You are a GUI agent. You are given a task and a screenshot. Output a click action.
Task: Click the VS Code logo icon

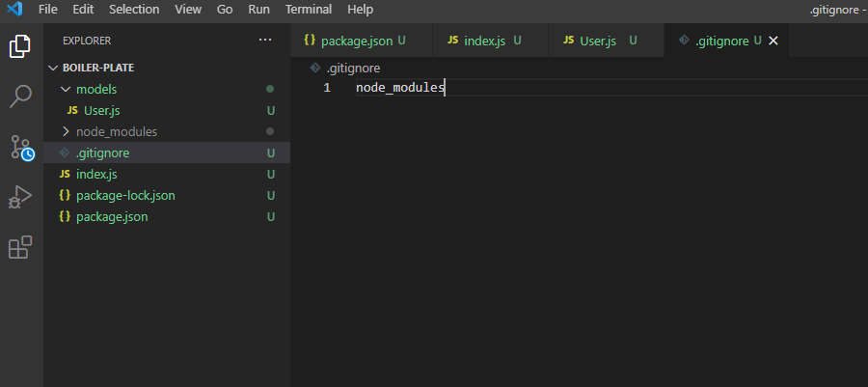click(x=14, y=10)
